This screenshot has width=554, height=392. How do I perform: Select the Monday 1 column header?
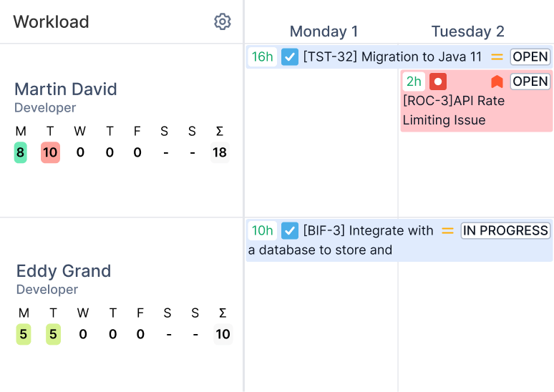pos(324,31)
